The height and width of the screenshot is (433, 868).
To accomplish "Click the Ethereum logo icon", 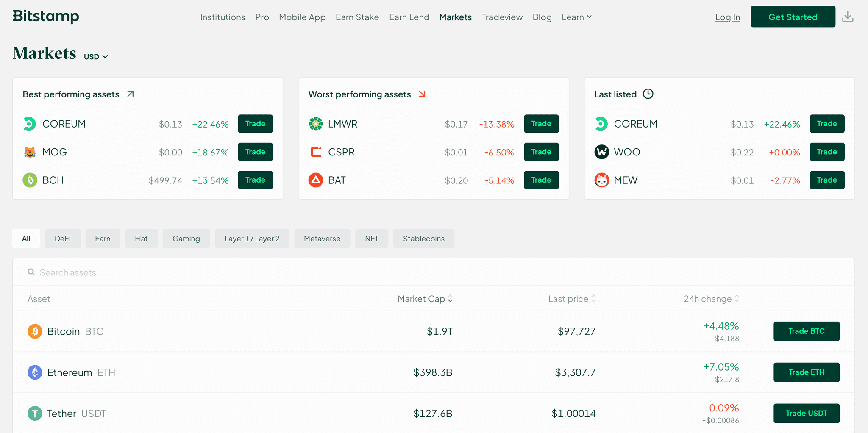I will (x=35, y=372).
